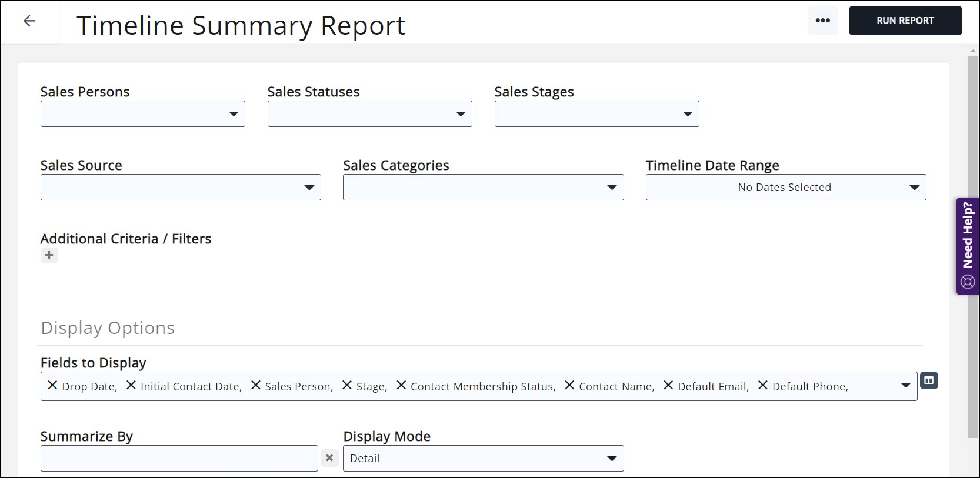Click the vertical page scrollbar

[973, 247]
